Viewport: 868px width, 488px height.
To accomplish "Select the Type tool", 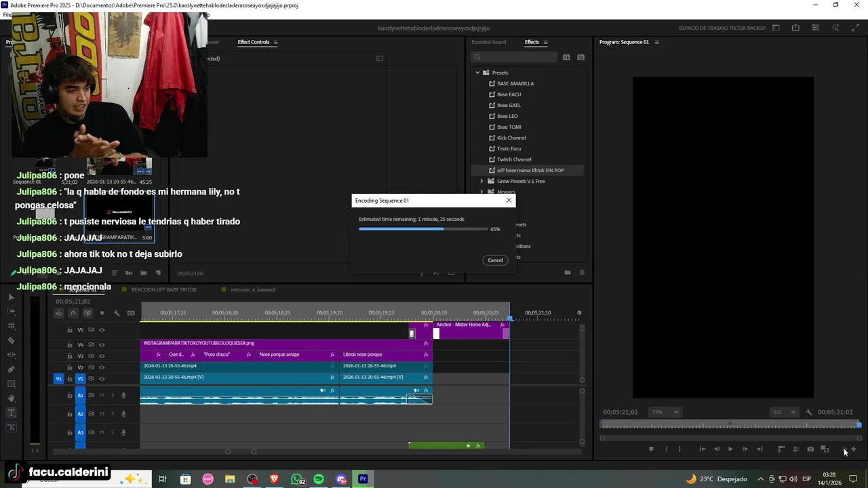I will pyautogui.click(x=11, y=413).
